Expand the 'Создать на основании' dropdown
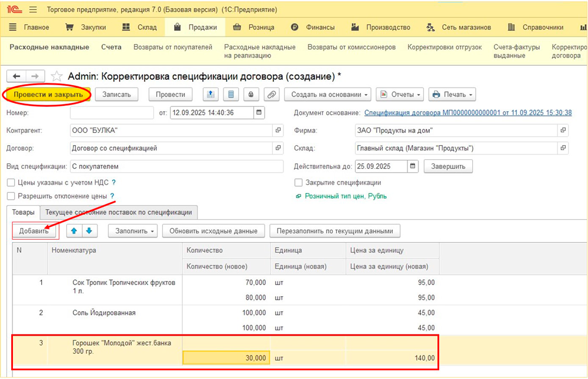The width and height of the screenshot is (588, 379). 328,94
